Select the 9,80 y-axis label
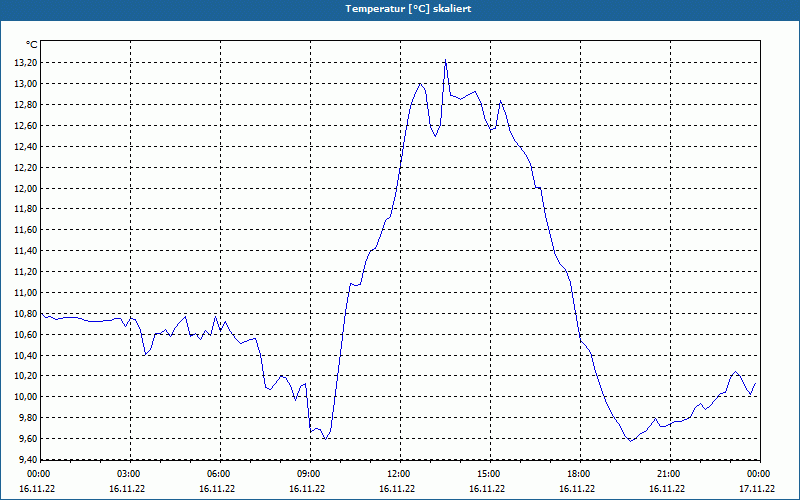This screenshot has height=500, width=800. pos(29,418)
